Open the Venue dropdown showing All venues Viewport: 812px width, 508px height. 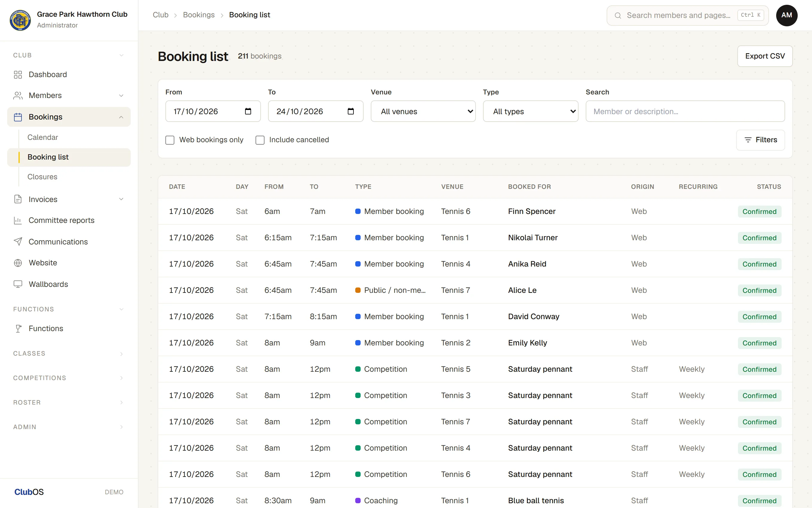pos(423,111)
